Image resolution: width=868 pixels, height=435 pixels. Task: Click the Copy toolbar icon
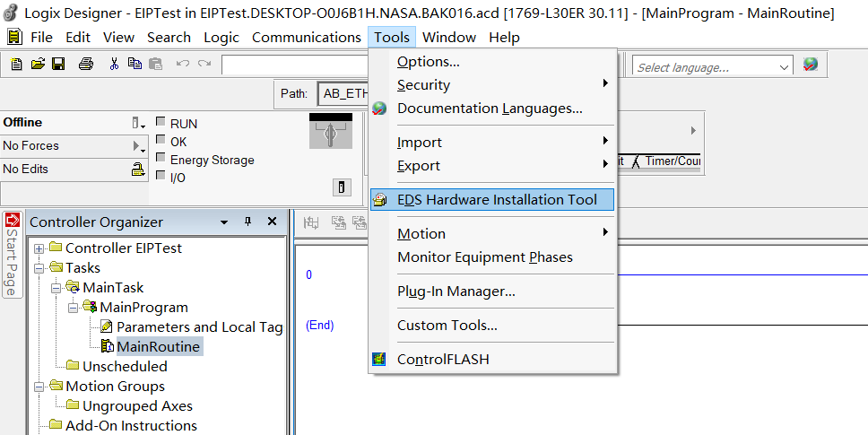tap(135, 65)
